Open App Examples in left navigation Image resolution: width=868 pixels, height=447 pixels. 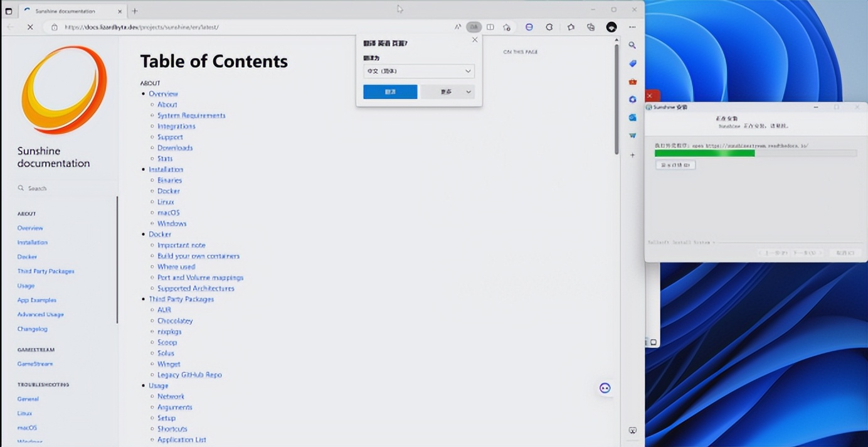[37, 300]
